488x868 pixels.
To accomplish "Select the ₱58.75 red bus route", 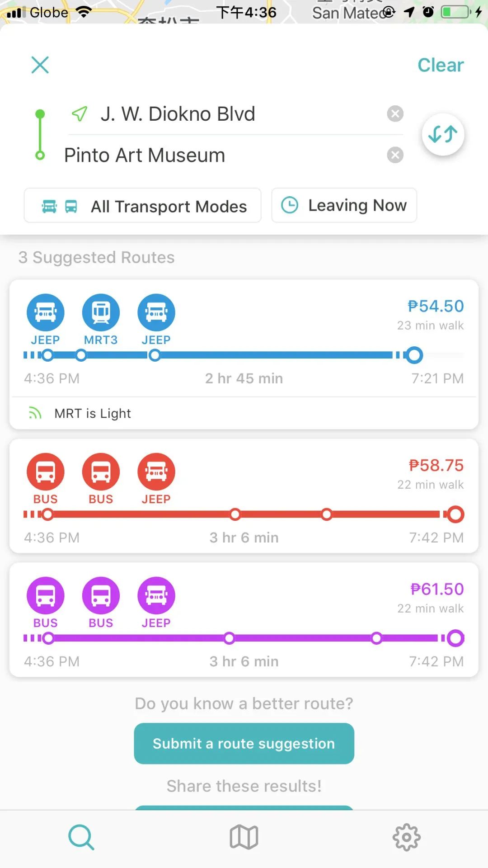I will 244,496.
